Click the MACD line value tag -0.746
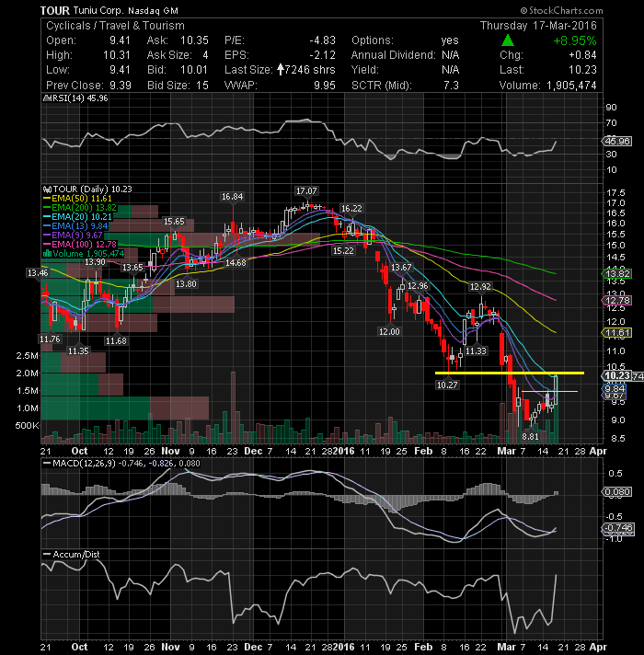The height and width of the screenshot is (655, 644). [x=617, y=528]
